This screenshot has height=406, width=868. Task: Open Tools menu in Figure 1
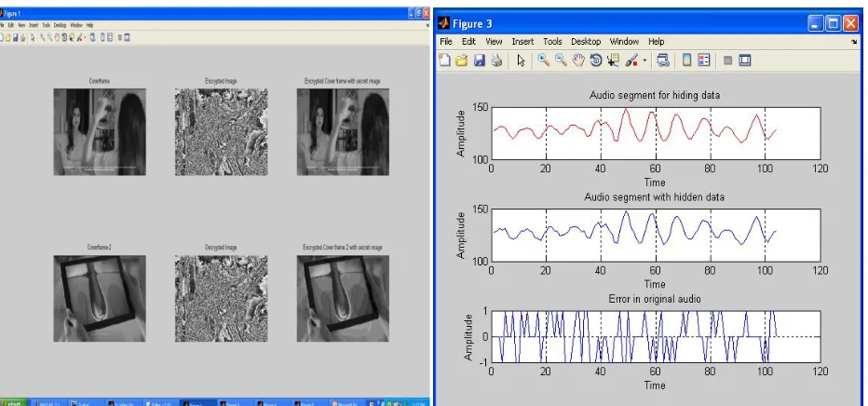pyautogui.click(x=46, y=25)
